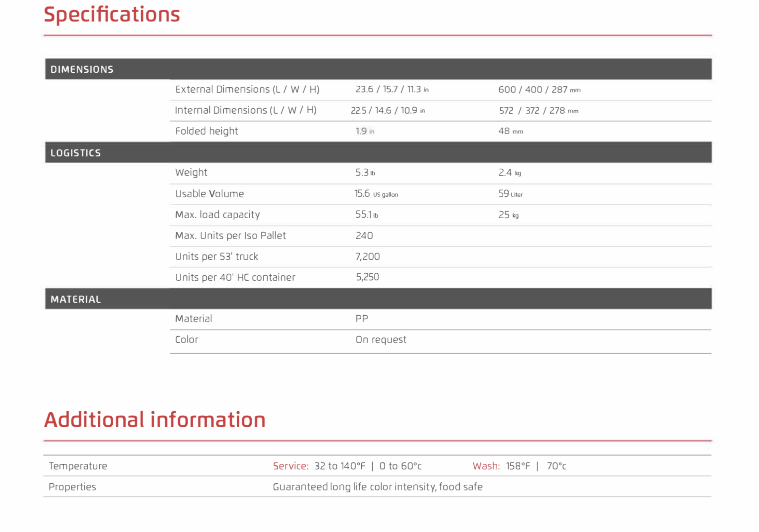Click the External Dimensions (L / W / H) label
Viewport: 759px width, 532px height.
click(x=247, y=90)
